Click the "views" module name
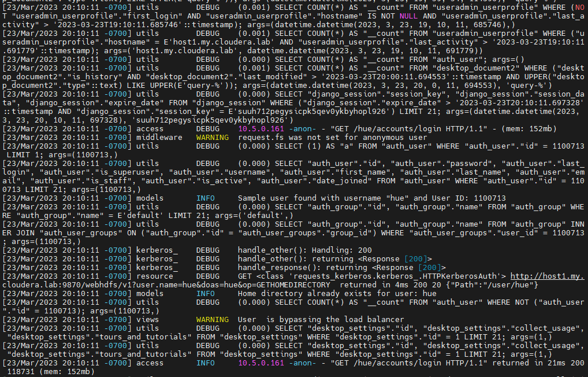 click(x=147, y=320)
